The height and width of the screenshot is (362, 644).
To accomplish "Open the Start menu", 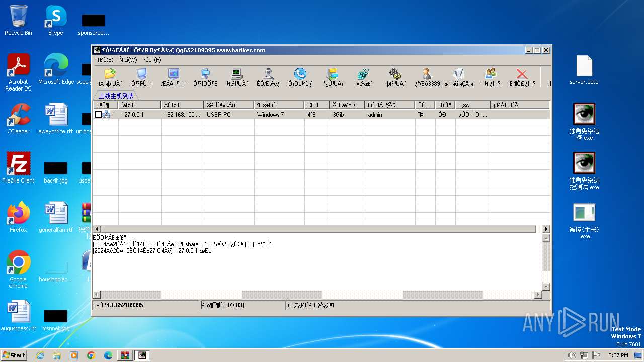I will (x=14, y=355).
